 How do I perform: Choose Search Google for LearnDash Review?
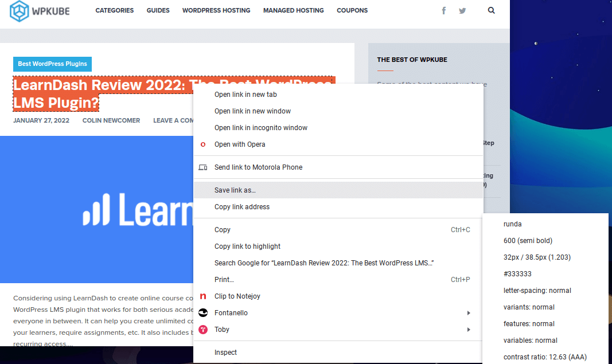coord(338,263)
